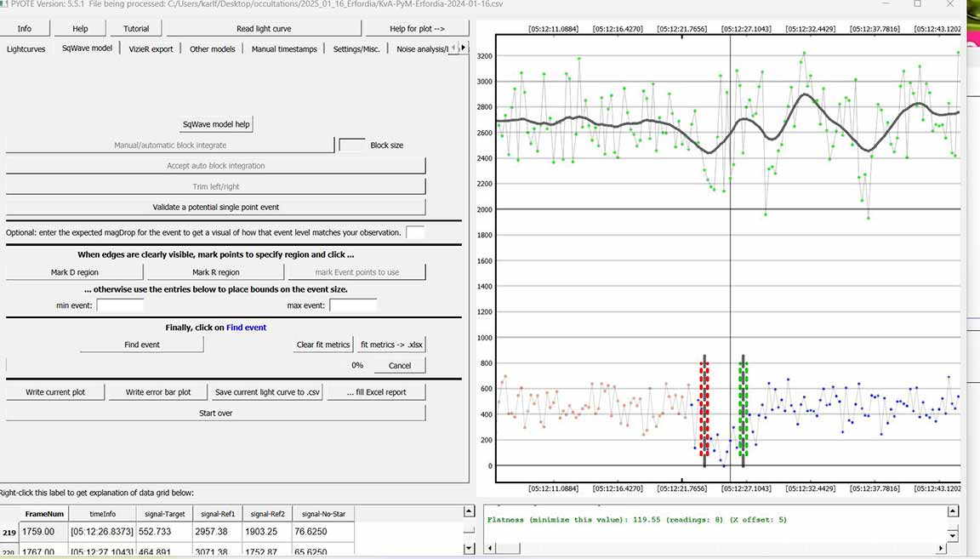
Task: Click the cell with value 1903.25
Action: [267, 532]
